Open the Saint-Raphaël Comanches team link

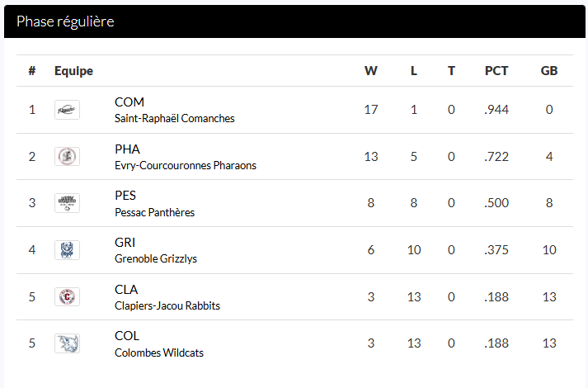tap(175, 118)
